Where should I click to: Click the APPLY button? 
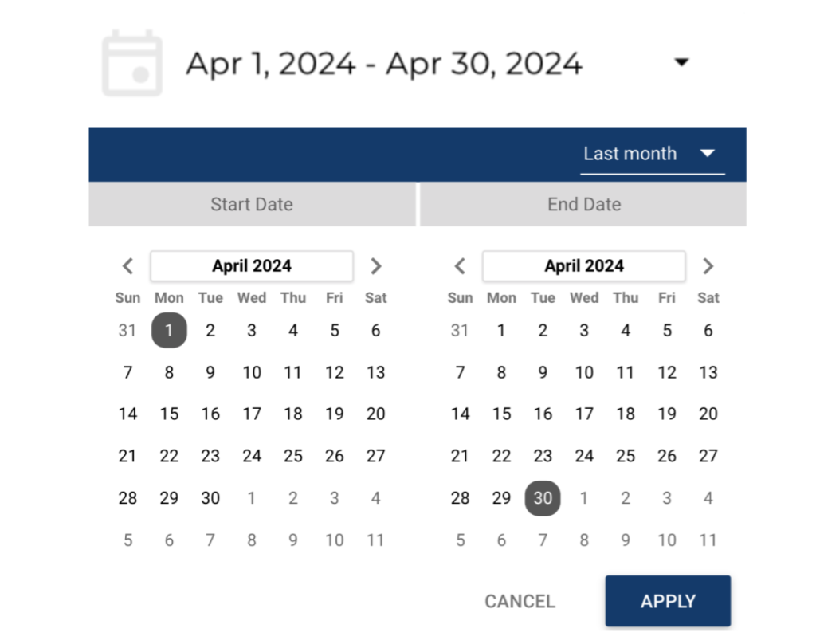tap(668, 601)
